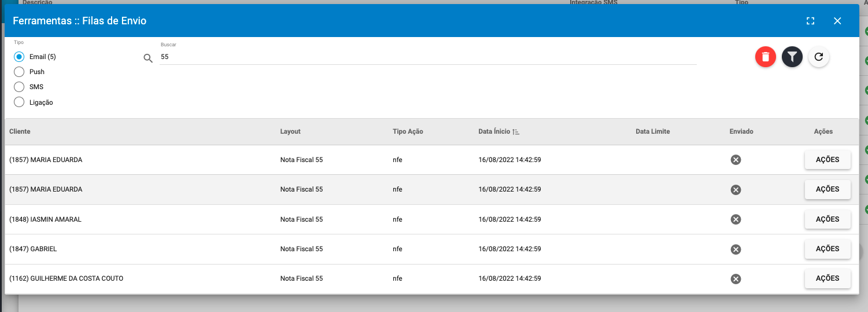
Task: Open AÇÕES button for IASMIN AMARAL
Action: click(x=828, y=219)
